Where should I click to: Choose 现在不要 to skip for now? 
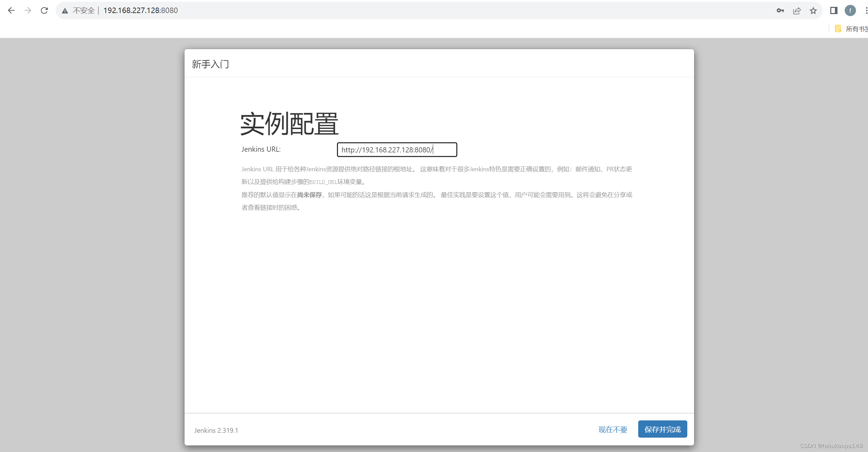(613, 429)
